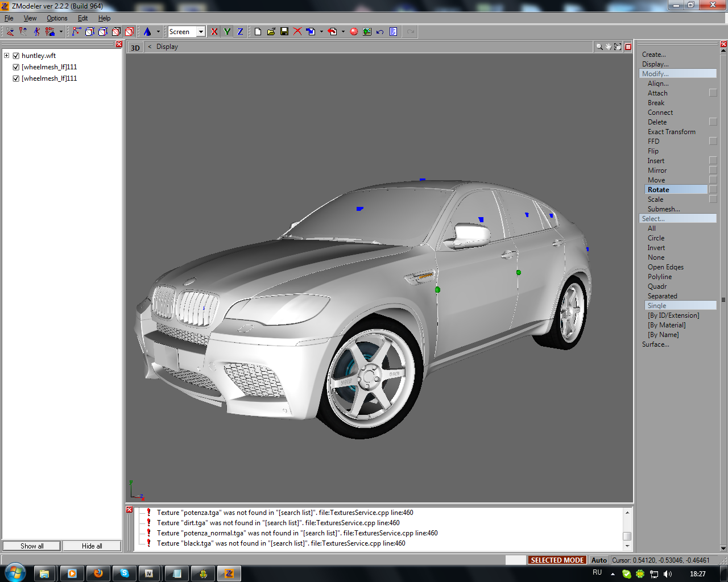
Task: Uncheck the second [wheelmesh_lf]111 checkbox
Action: tap(16, 78)
